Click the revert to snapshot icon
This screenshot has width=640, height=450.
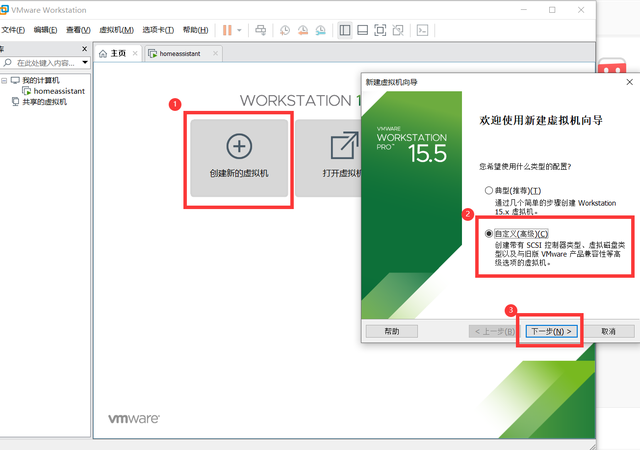(302, 30)
